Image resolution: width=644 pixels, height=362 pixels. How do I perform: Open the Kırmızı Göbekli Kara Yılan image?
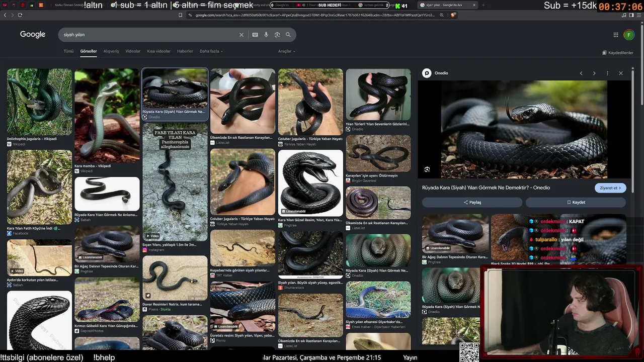(x=107, y=300)
